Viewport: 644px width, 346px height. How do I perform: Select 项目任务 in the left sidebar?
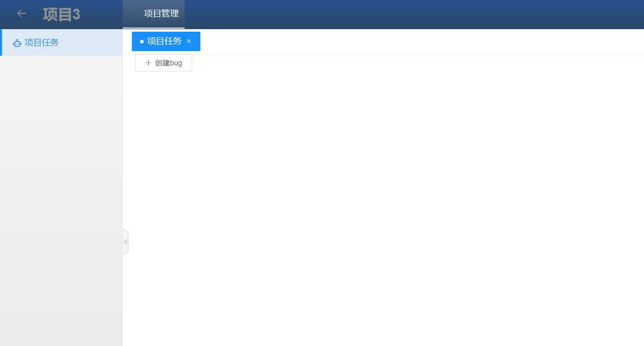tap(61, 42)
